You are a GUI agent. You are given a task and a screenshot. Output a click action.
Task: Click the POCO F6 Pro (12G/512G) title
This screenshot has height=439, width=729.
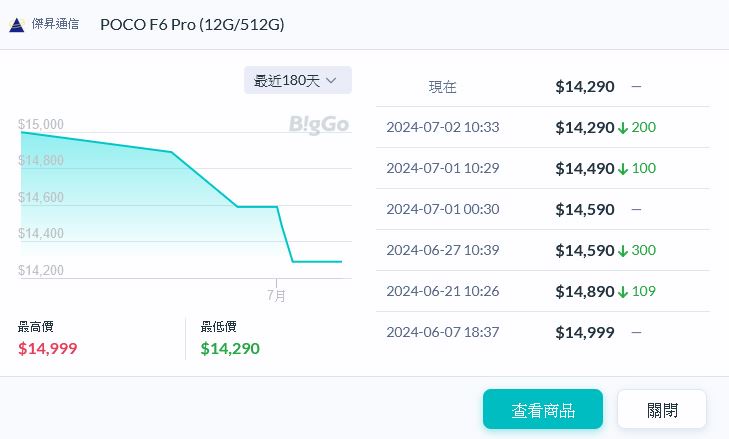192,25
